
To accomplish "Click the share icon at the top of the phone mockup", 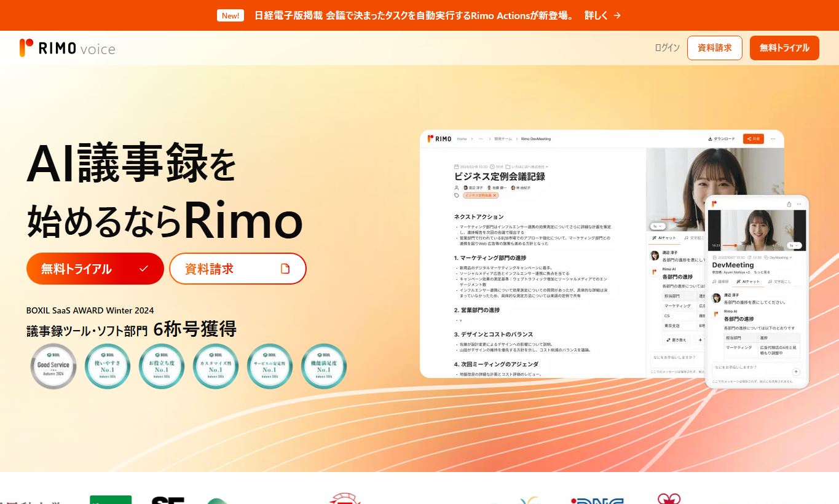I will tap(789, 204).
